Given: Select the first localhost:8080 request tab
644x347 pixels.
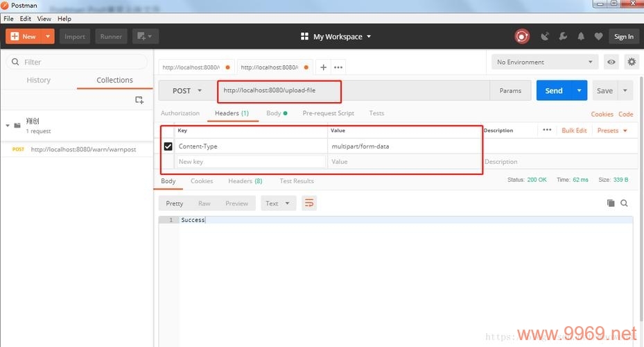Looking at the screenshot, I should pyautogui.click(x=195, y=67).
